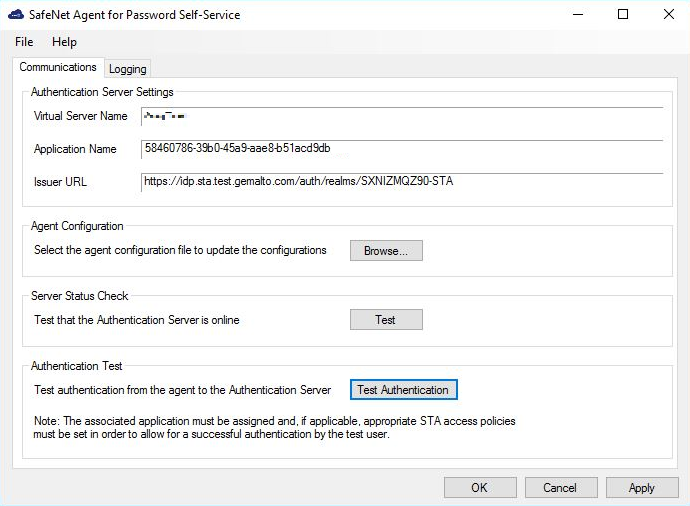Minimize the SafeNet Agent window

tap(578, 15)
